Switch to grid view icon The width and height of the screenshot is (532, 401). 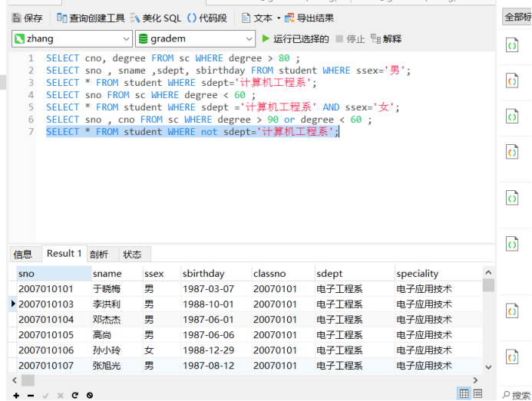(464, 393)
